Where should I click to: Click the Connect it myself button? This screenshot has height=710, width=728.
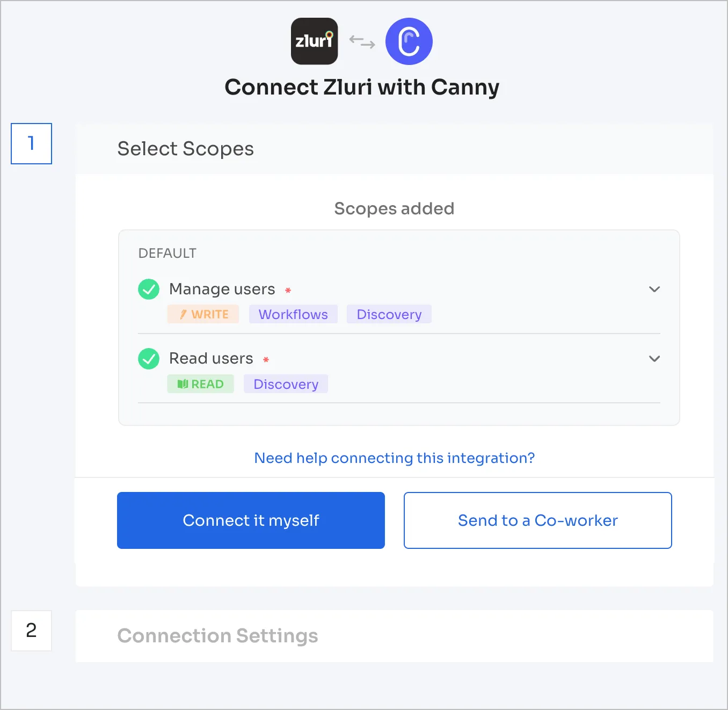click(x=251, y=520)
